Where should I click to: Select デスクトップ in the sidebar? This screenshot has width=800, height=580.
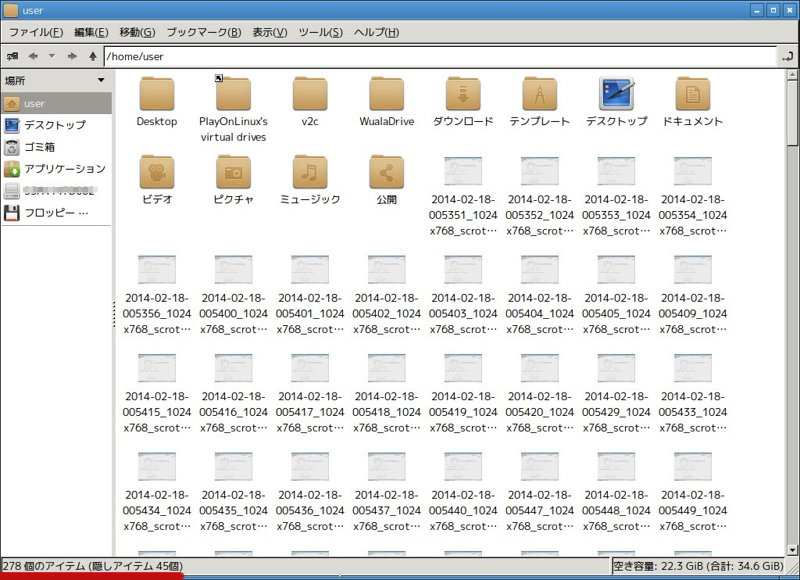point(56,125)
